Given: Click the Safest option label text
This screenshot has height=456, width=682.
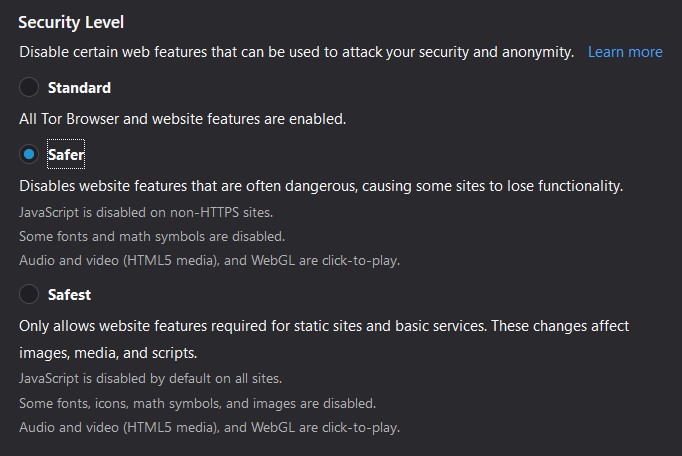Looking at the screenshot, I should click(69, 294).
